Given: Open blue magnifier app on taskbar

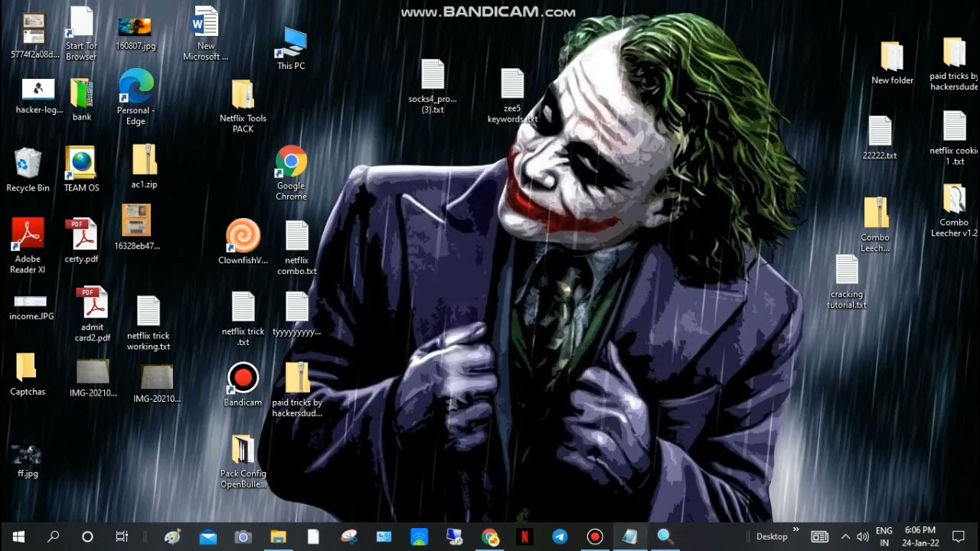Looking at the screenshot, I should [x=665, y=536].
